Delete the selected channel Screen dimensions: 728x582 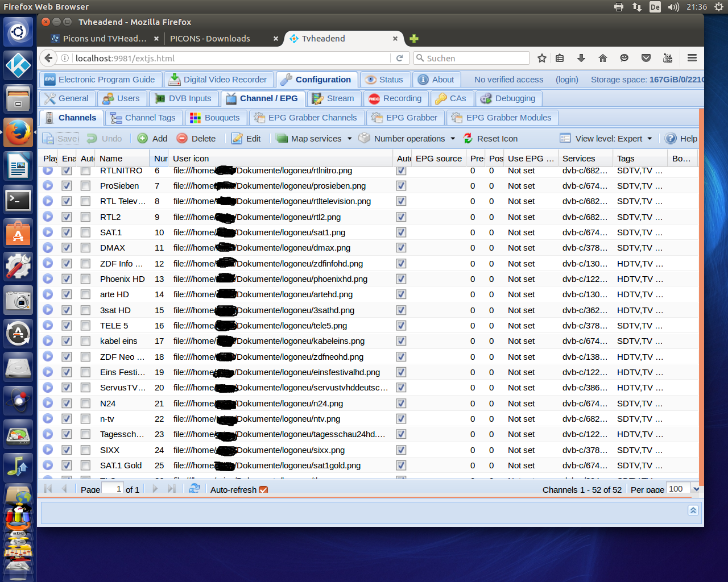196,139
